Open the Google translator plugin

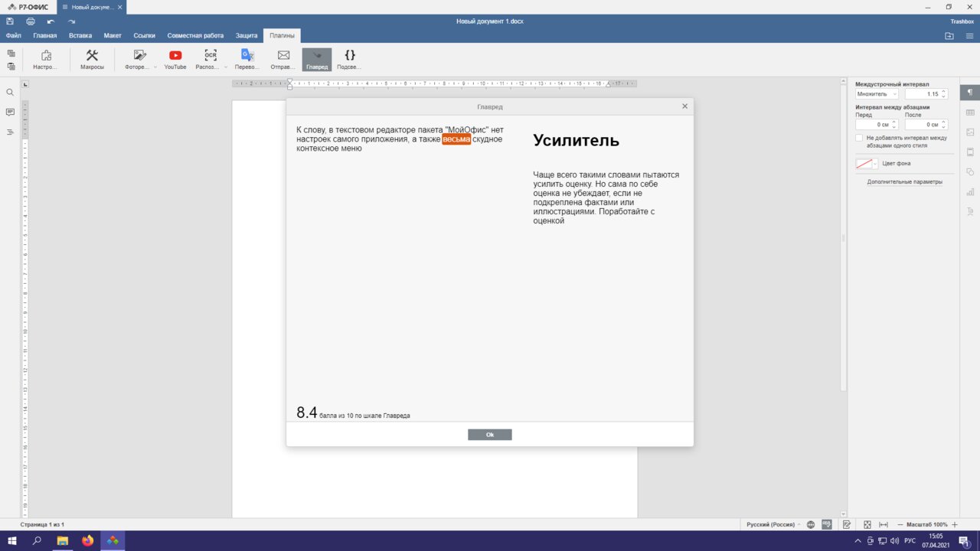[x=247, y=59]
